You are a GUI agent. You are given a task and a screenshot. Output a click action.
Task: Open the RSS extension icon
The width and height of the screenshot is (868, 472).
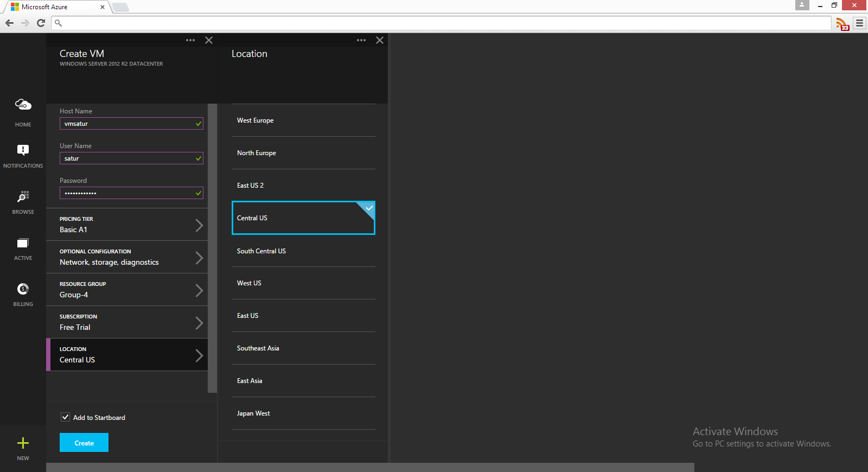tap(842, 24)
